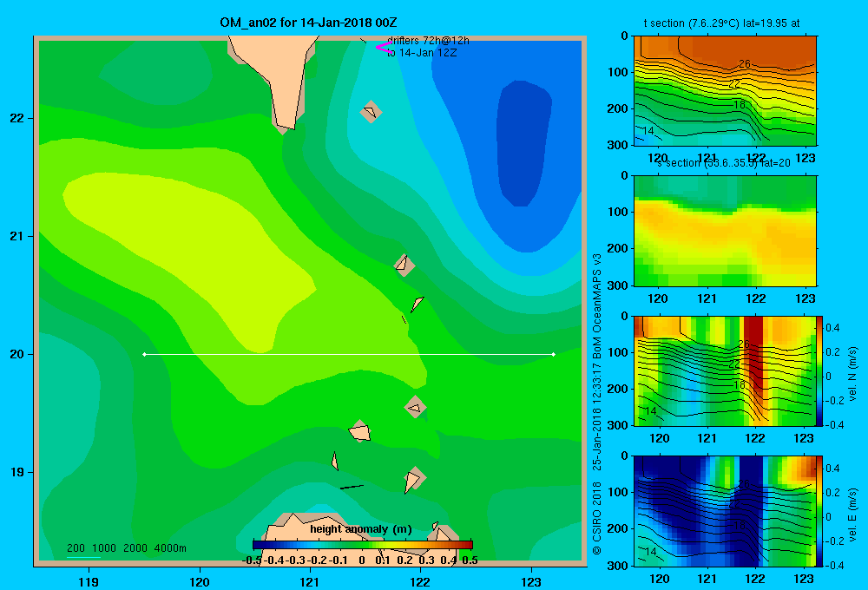
Task: Click the "-0.5" tick on height anomaly scale
Action: [252, 560]
